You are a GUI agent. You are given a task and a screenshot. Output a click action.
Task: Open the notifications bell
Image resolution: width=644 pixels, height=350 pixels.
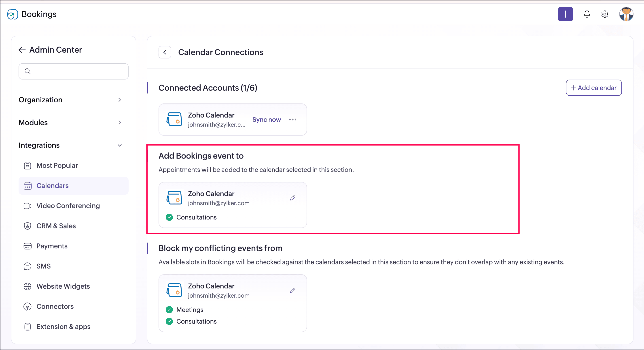point(587,14)
